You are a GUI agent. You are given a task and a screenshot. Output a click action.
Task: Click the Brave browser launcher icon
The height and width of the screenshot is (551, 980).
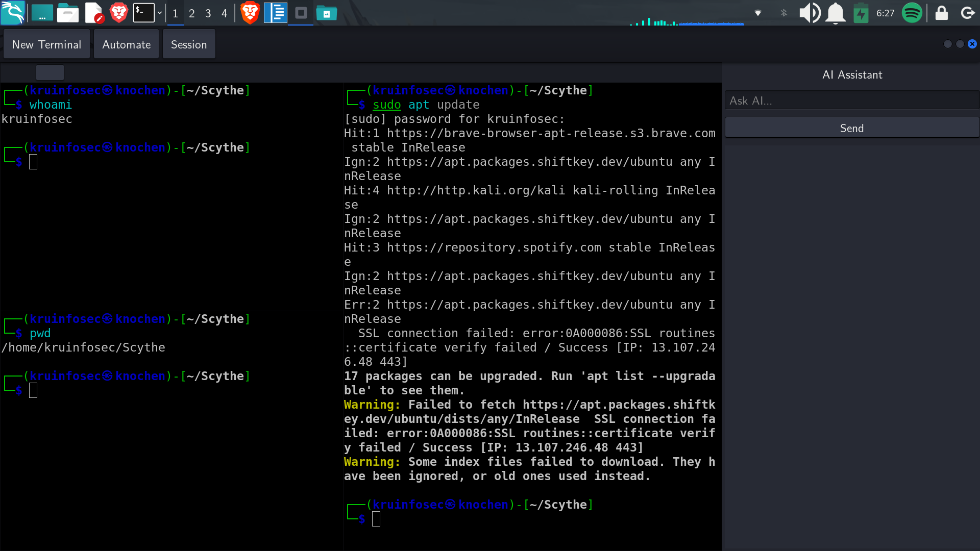click(x=118, y=13)
